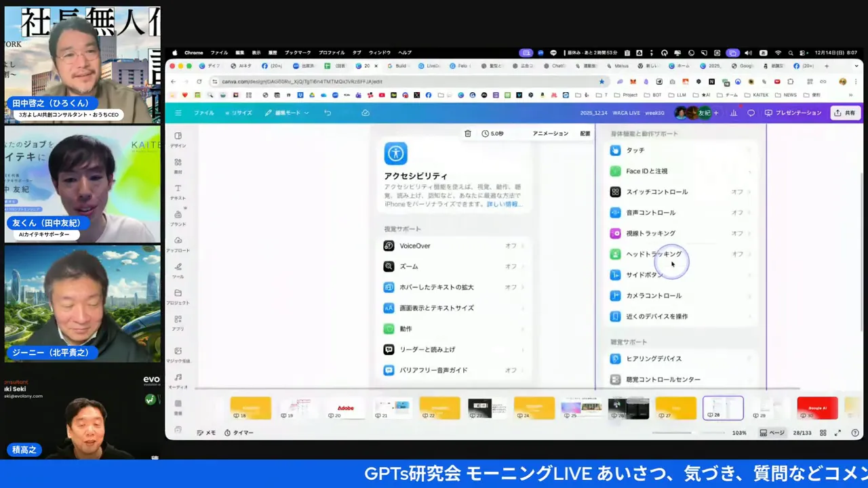Open the アップロード (Uploads) panel
The image size is (868, 488).
pos(178,245)
